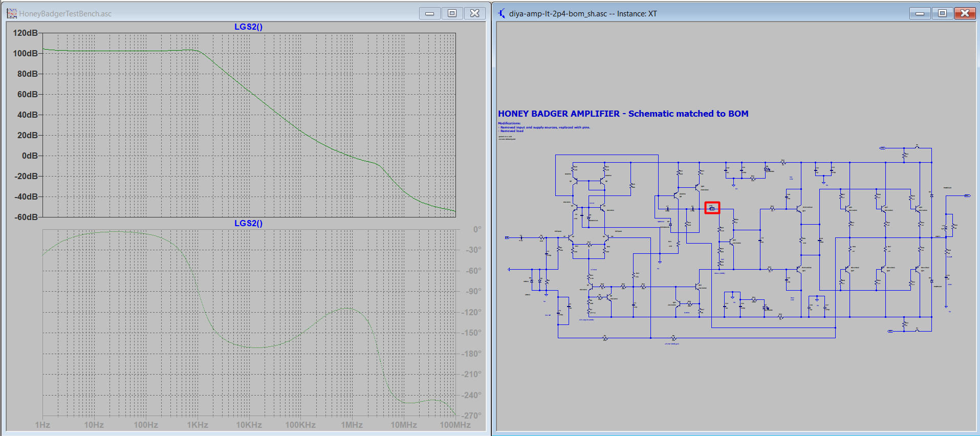Image resolution: width=980 pixels, height=436 pixels.
Task: Close the HoneyBadgerTestBench.asc plot window
Action: click(x=474, y=13)
